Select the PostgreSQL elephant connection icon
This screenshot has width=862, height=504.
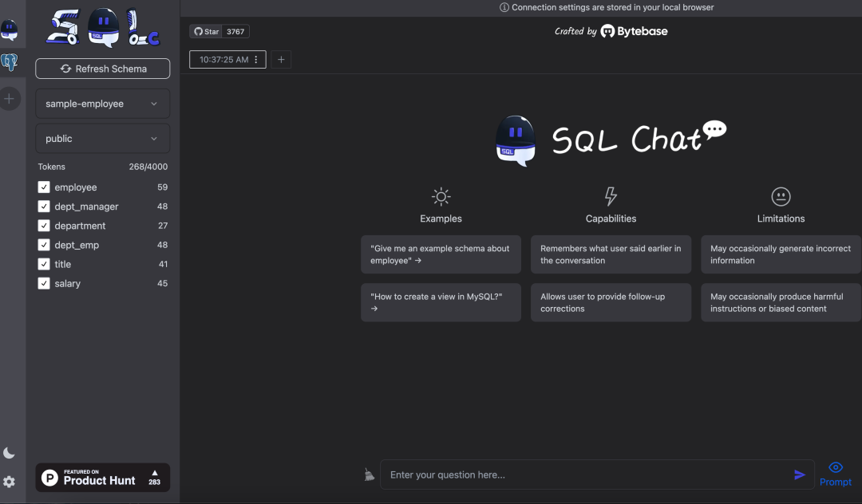coord(10,62)
